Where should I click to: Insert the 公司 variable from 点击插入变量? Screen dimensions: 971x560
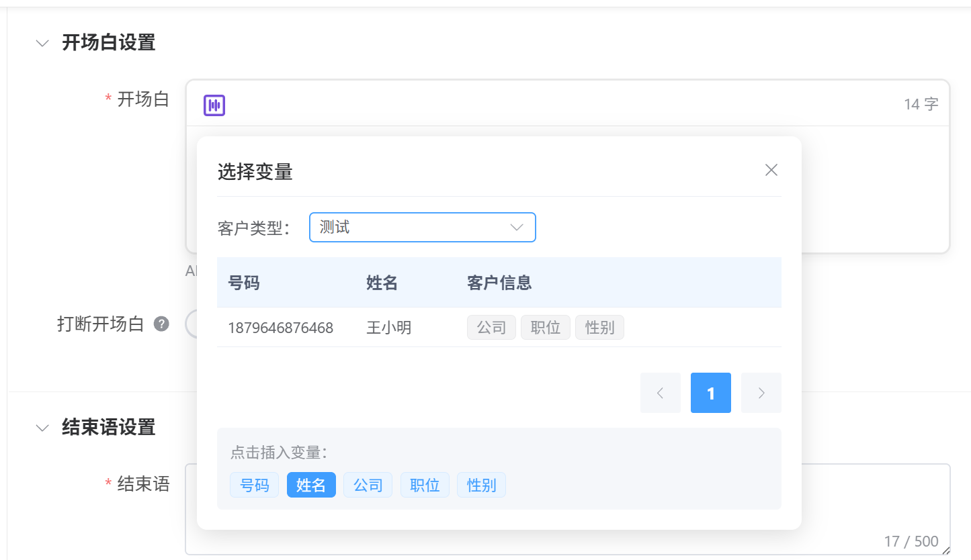click(x=368, y=485)
